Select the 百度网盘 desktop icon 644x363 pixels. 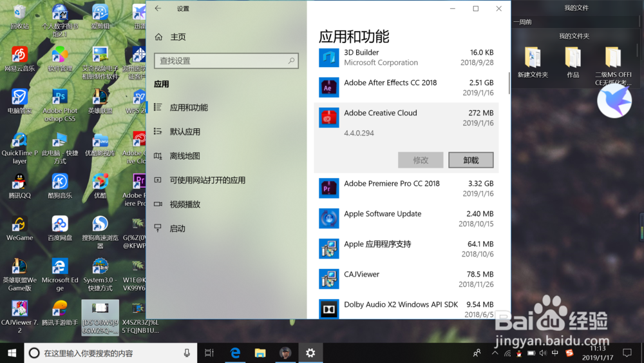[x=60, y=228]
